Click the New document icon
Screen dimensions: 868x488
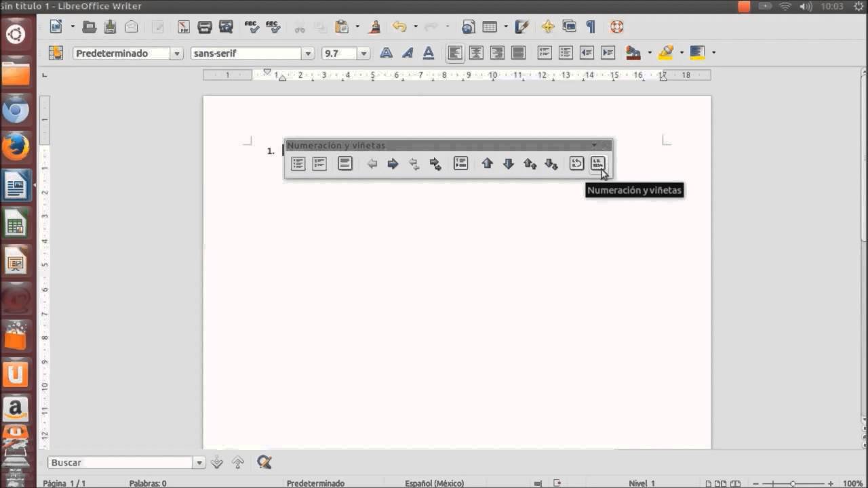(x=56, y=27)
